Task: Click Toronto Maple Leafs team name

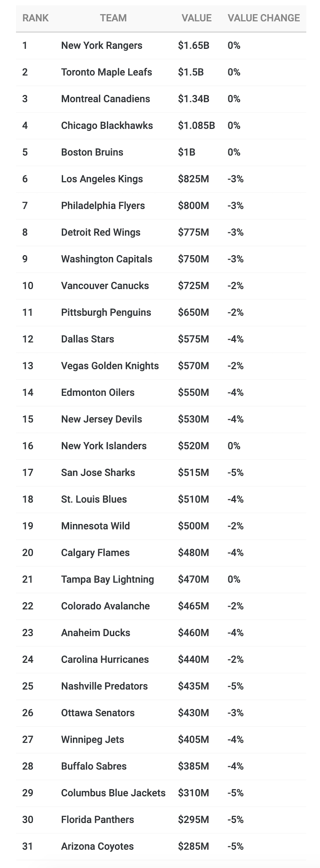Action: [106, 72]
